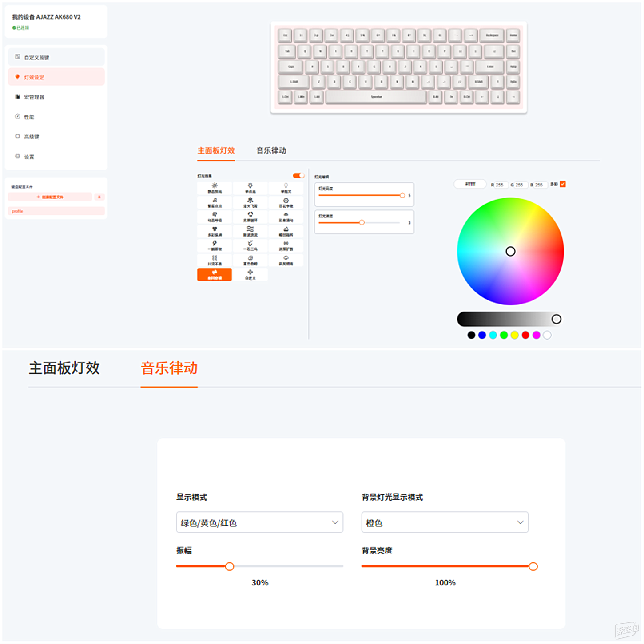Image resolution: width=644 pixels, height=644 pixels.
Task: Open 宏管理器 (macro manager) in sidebar
Action: [34, 97]
